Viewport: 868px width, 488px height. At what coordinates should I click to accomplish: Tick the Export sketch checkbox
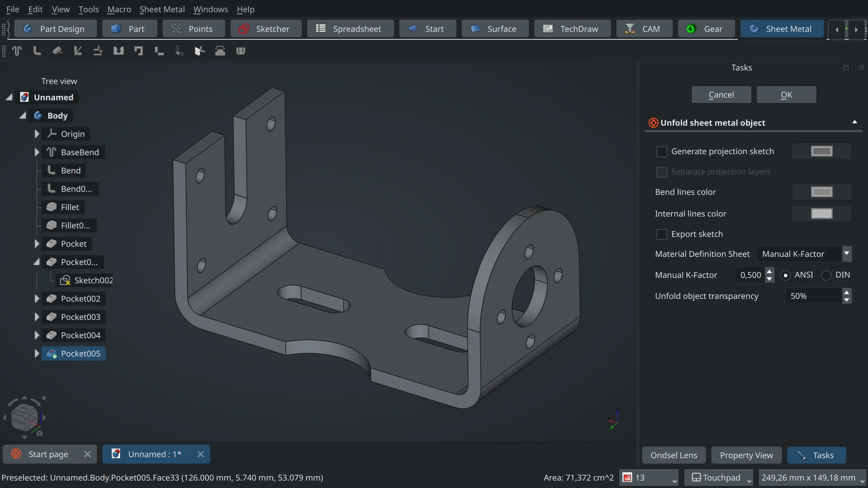tap(662, 234)
